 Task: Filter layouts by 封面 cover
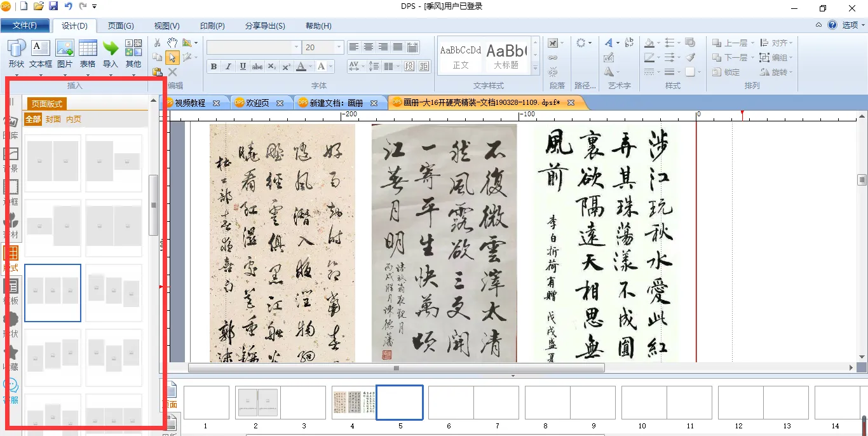53,119
